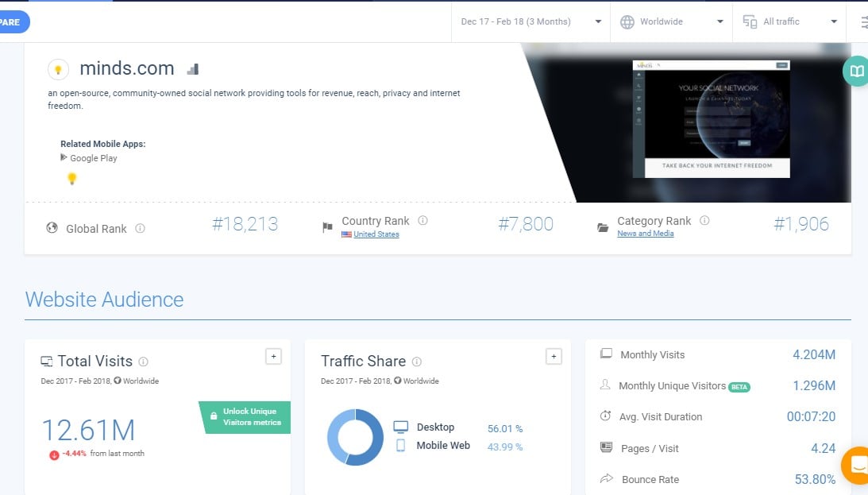Click the minds.com website preview thumbnail
This screenshot has width=868, height=495.
[711, 118]
